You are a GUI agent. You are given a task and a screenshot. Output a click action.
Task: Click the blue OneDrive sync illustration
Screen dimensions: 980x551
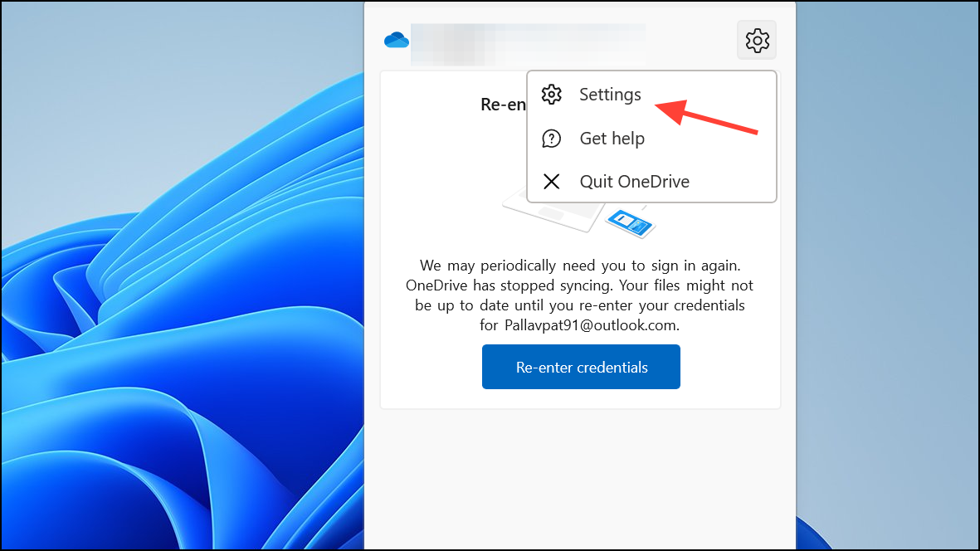click(631, 222)
